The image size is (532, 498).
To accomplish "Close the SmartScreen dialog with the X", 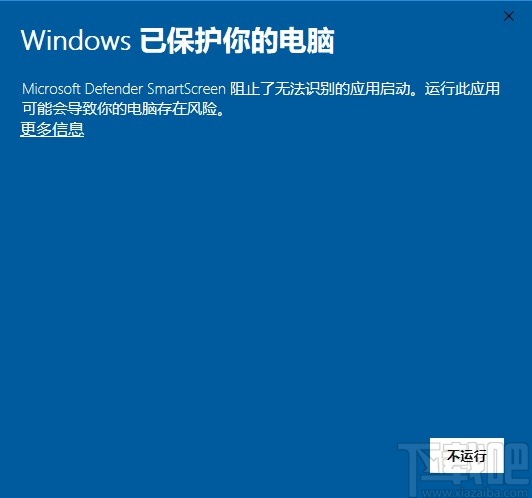I will [509, 16].
